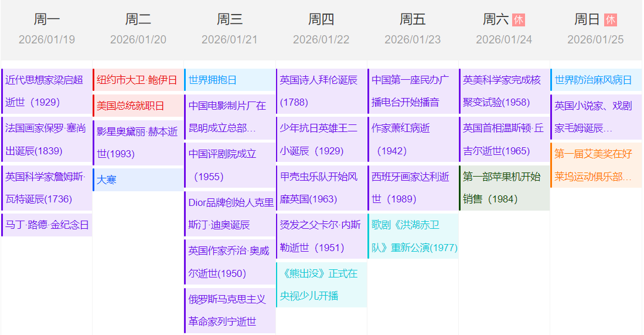Click the 休 badge next to 周六
The height and width of the screenshot is (335, 644).
click(x=518, y=20)
